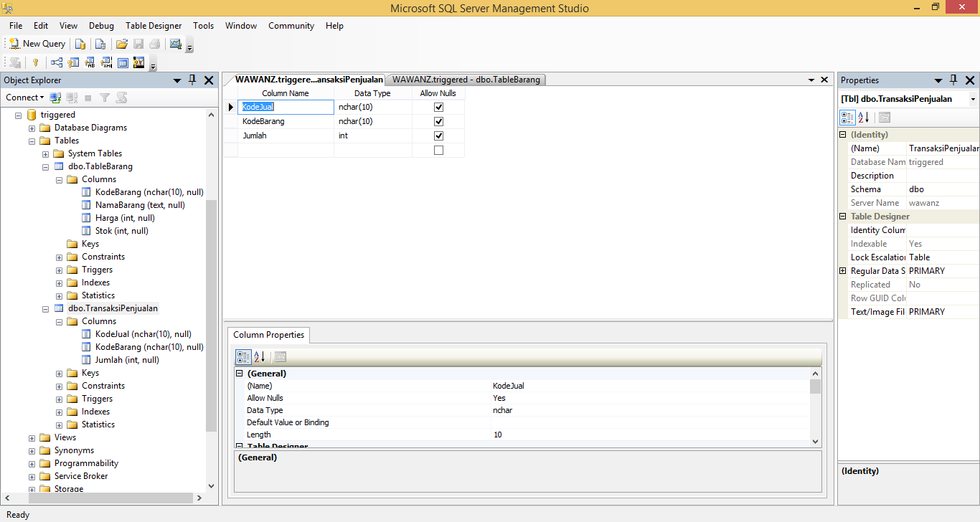Open the Table Designer menu

point(154,26)
